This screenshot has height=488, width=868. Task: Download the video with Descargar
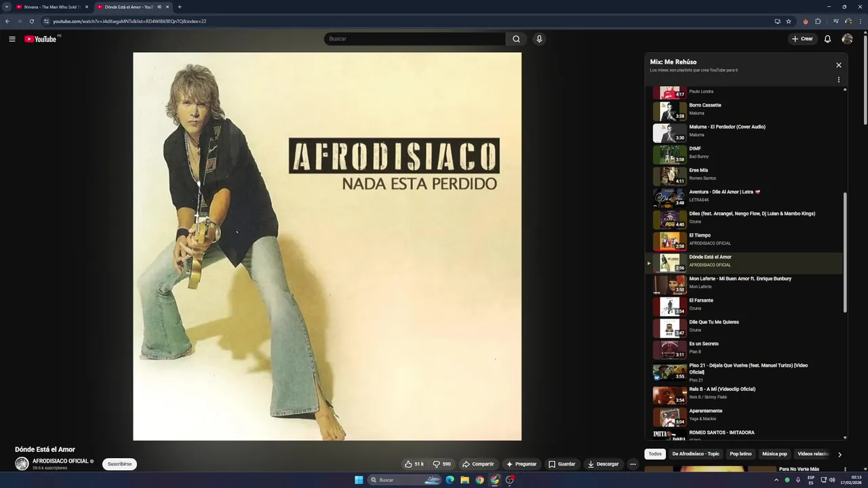[604, 464]
